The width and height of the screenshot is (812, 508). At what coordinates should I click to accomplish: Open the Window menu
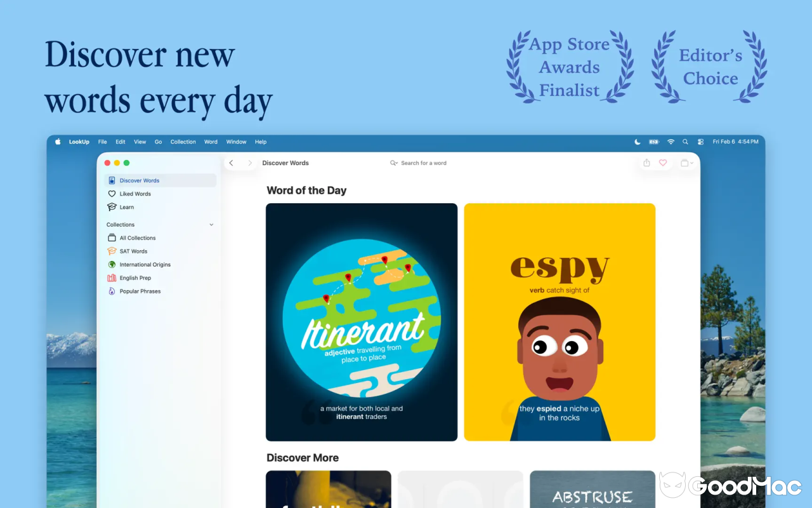click(237, 142)
